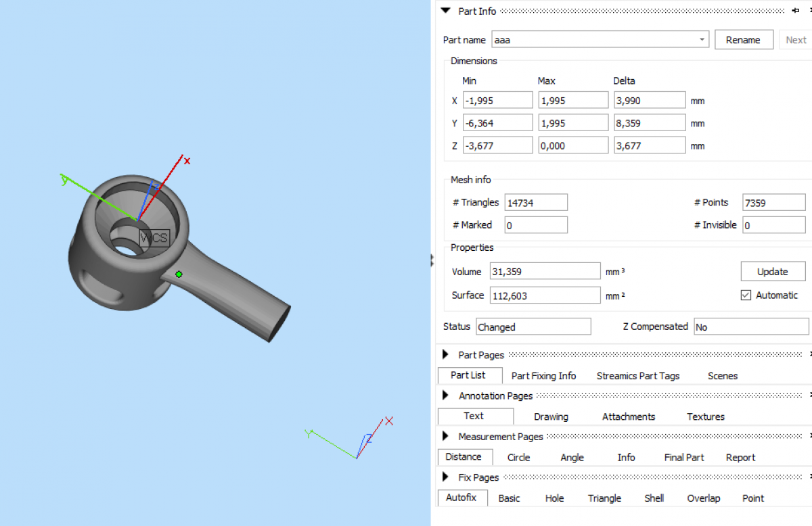Click the panel splitter collapse handle
This screenshot has height=526, width=812.
click(432, 261)
